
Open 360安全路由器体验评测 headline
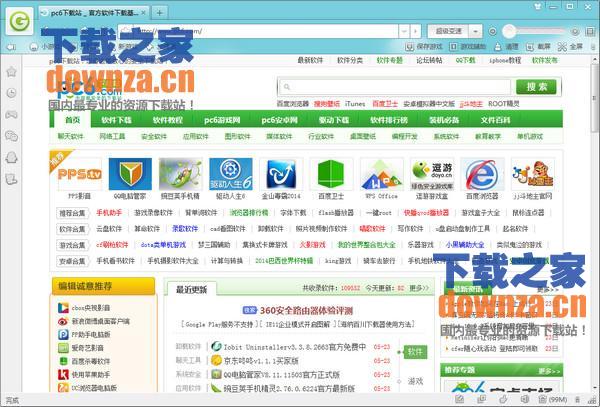tap(306, 310)
